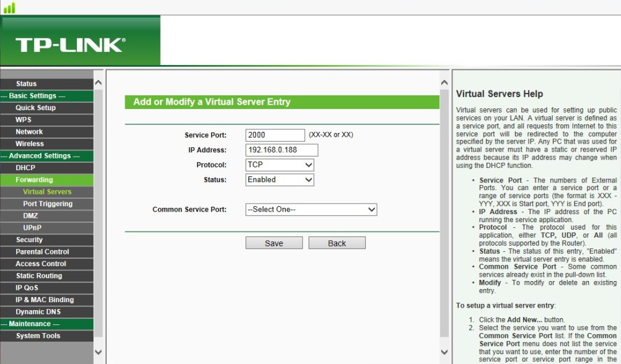Open IP QoS settings
This screenshot has width=621, height=364.
[46, 288]
